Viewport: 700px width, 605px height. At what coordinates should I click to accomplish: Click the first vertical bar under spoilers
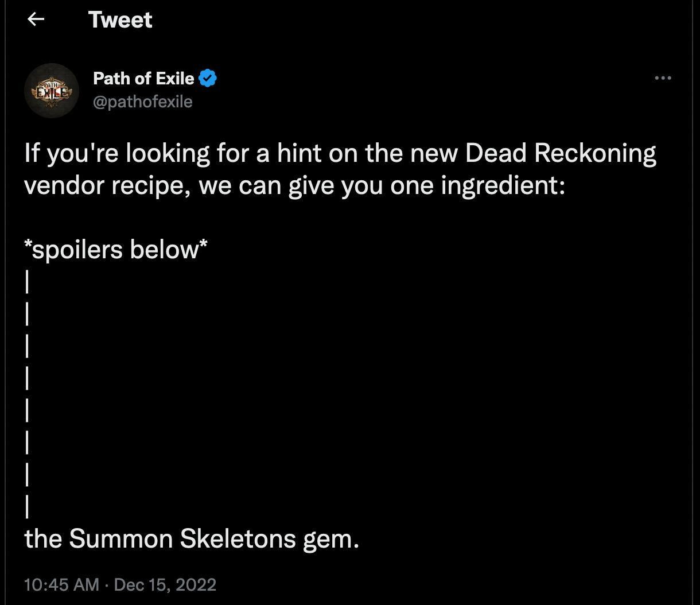click(x=27, y=282)
